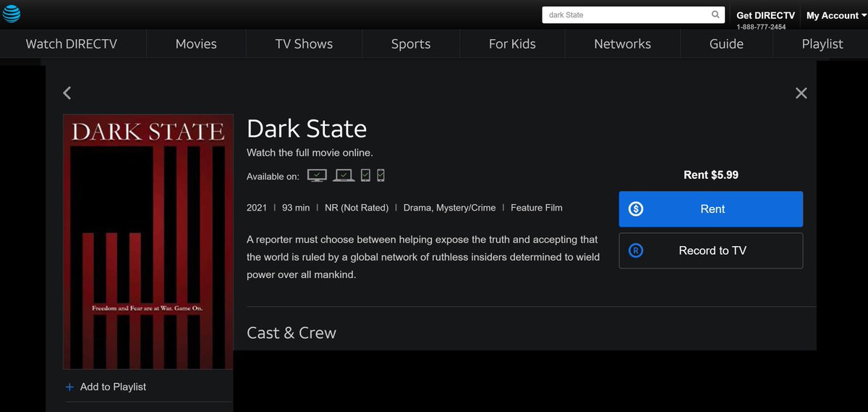Click the NR (Not Rated) rating text
Screen dimensions: 868x412
(x=357, y=208)
